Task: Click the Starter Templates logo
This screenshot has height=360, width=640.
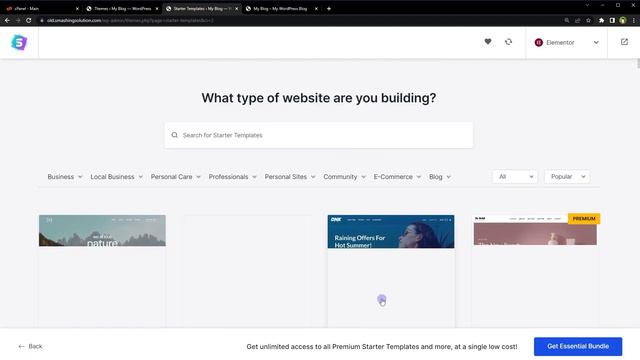Action: [x=19, y=42]
